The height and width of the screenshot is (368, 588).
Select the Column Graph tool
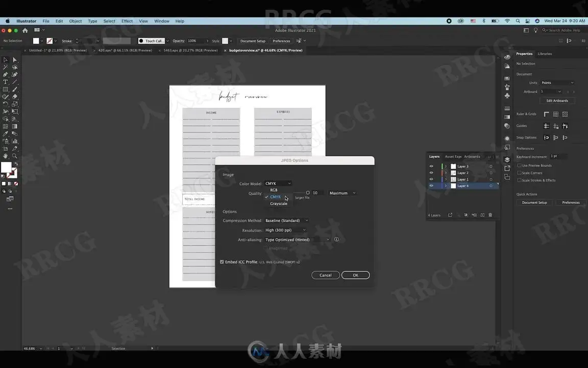tap(15, 141)
